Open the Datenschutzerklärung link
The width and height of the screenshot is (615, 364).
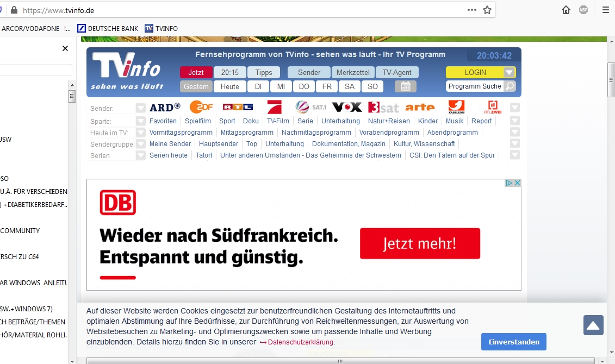[x=301, y=342]
